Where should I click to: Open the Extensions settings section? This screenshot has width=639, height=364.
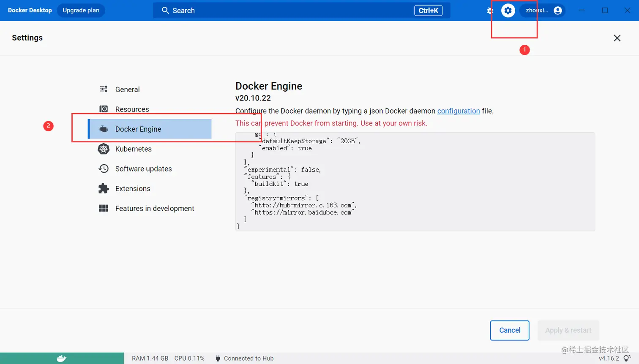[x=150, y=188]
